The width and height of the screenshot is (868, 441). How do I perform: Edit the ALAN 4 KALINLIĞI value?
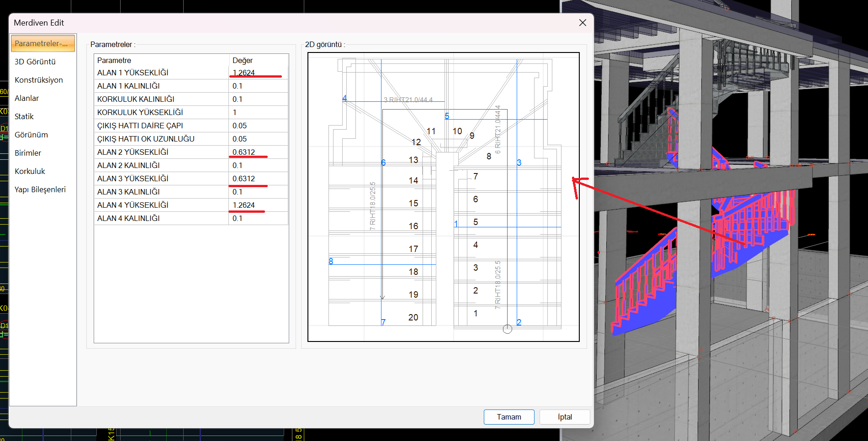[258, 218]
